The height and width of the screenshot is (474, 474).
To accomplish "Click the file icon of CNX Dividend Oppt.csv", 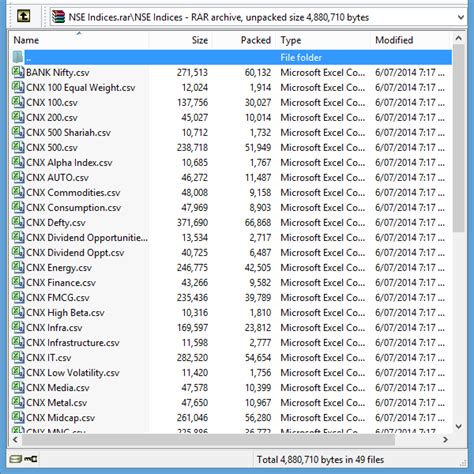I will point(18,252).
